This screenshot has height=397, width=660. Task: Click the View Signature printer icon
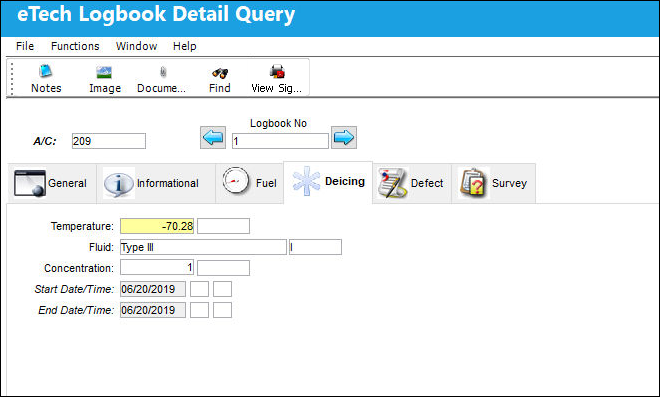coord(277,72)
